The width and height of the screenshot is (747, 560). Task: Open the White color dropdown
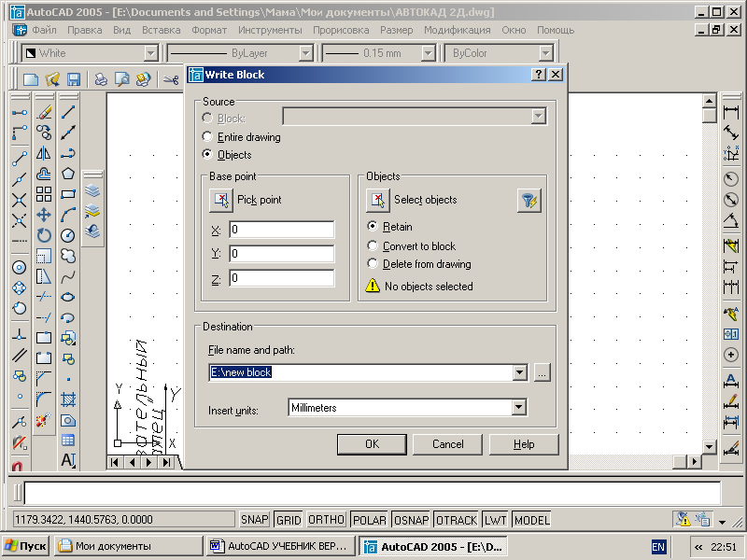151,53
